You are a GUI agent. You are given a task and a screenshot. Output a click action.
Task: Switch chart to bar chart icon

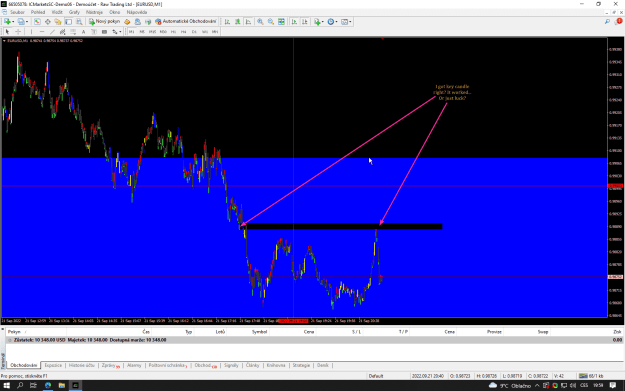227,22
